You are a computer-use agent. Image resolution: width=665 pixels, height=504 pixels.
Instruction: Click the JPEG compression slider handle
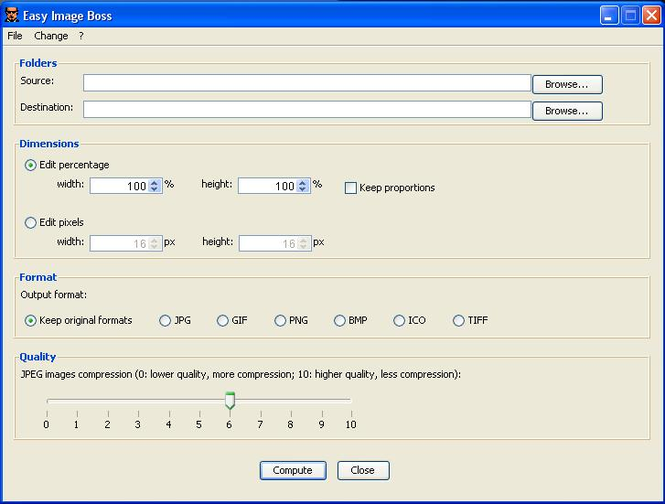click(x=230, y=401)
